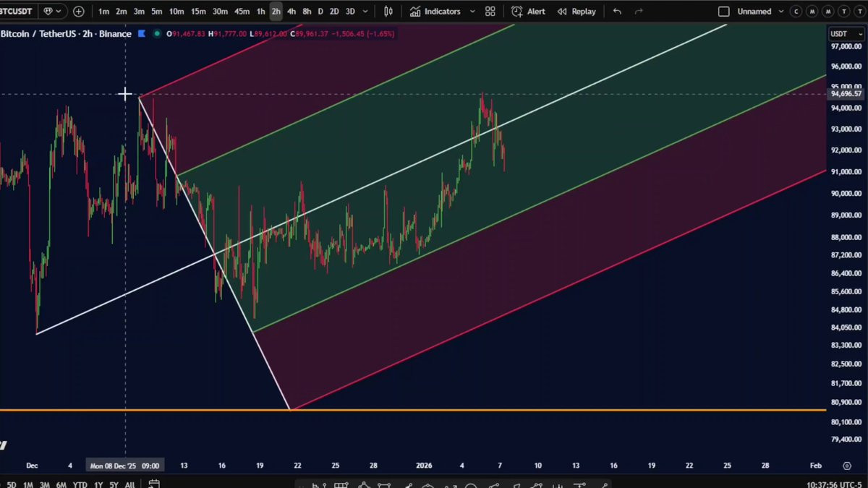Create an Alert
Screen dimensions: 868x488
529,12
